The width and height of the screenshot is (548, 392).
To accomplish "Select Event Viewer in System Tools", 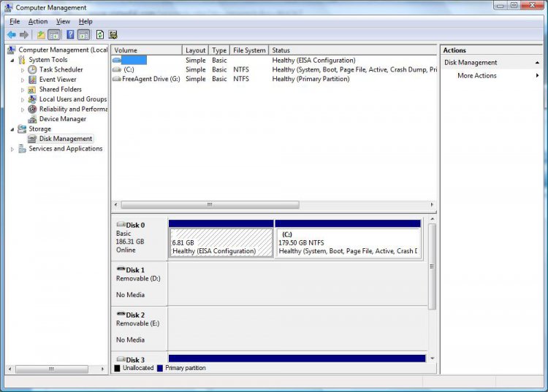I will coord(58,80).
